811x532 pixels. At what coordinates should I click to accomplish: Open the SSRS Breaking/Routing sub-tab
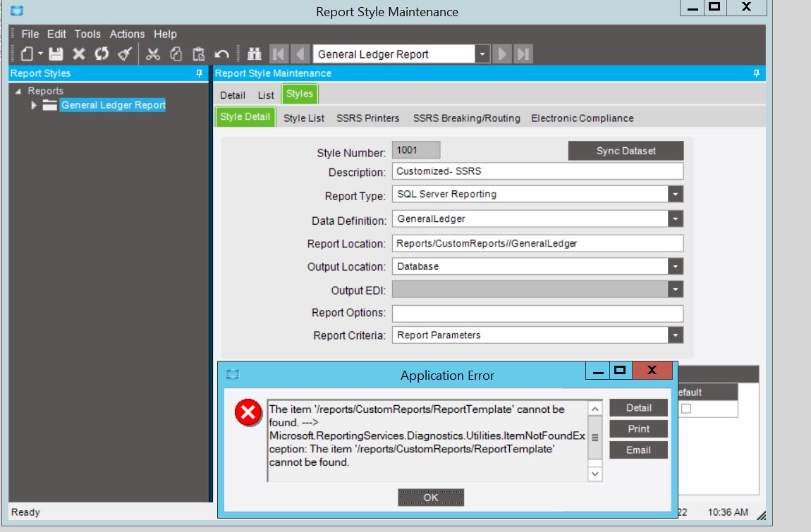[x=467, y=118]
